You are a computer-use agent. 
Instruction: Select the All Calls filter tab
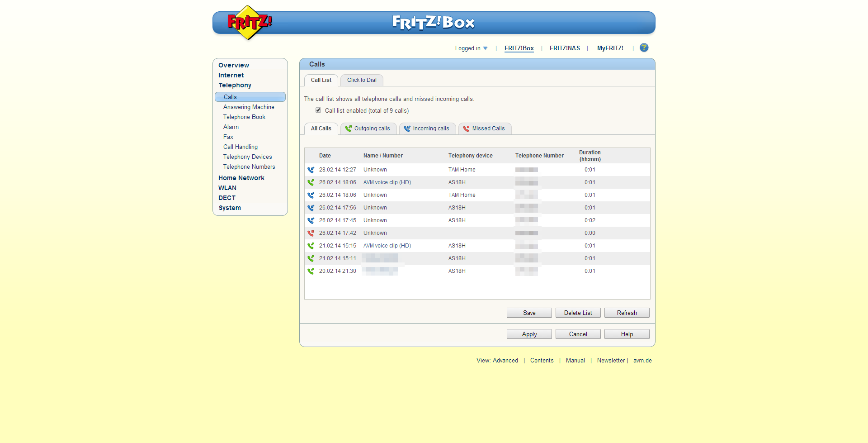tap(321, 129)
